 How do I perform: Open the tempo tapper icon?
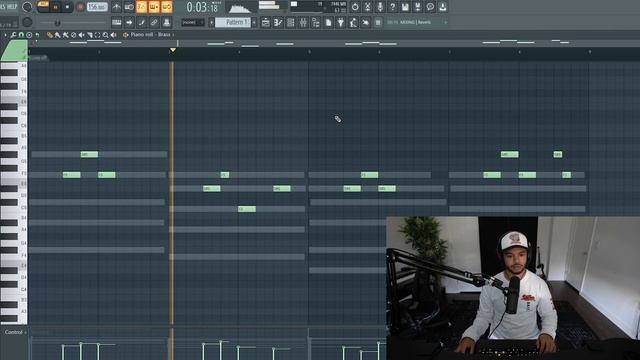[x=353, y=22]
